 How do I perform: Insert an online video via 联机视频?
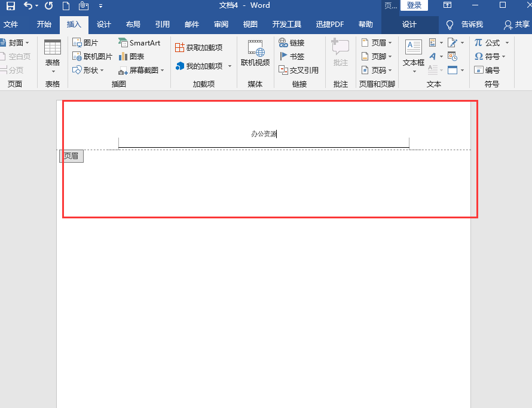point(255,54)
